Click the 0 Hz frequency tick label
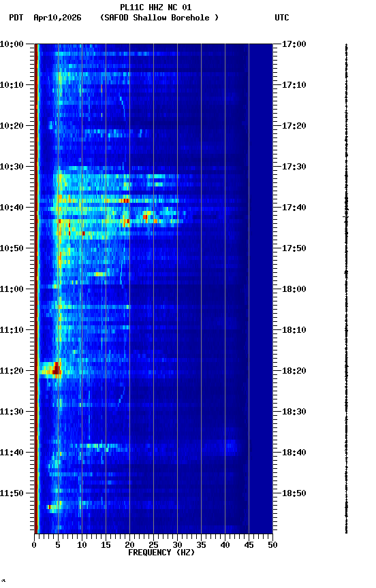Image resolution: width=376 pixels, height=588 pixels. point(34,545)
